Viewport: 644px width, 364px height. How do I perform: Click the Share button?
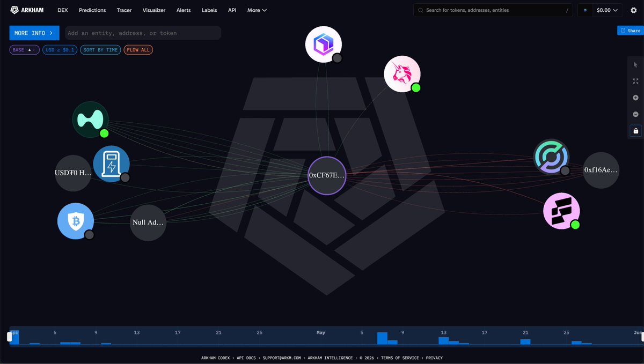click(631, 31)
